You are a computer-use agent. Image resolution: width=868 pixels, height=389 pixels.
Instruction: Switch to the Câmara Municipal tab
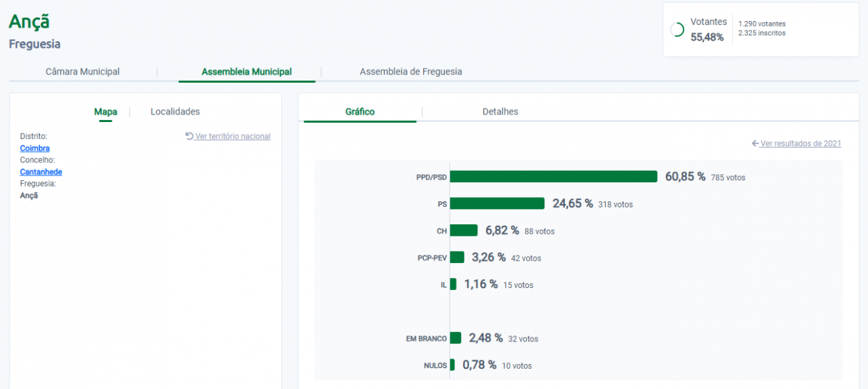(x=83, y=72)
